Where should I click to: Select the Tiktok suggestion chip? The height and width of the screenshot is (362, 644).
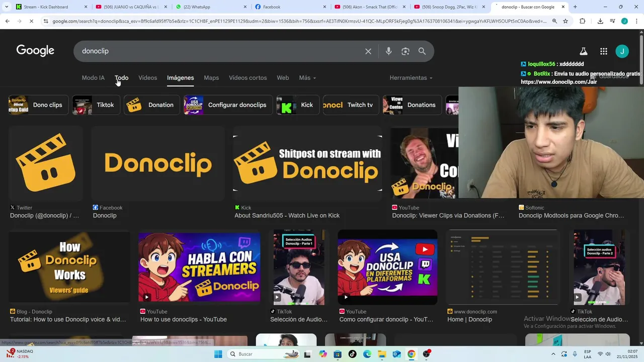coord(96,105)
